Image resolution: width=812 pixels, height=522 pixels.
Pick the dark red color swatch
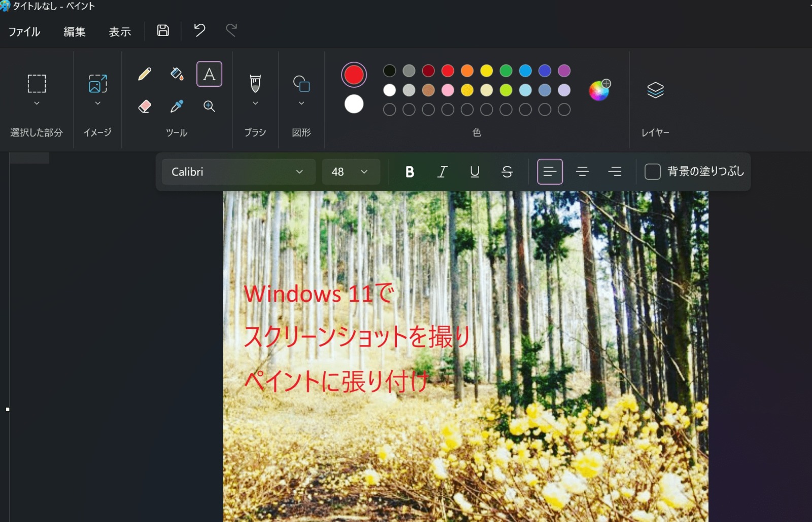tap(428, 71)
